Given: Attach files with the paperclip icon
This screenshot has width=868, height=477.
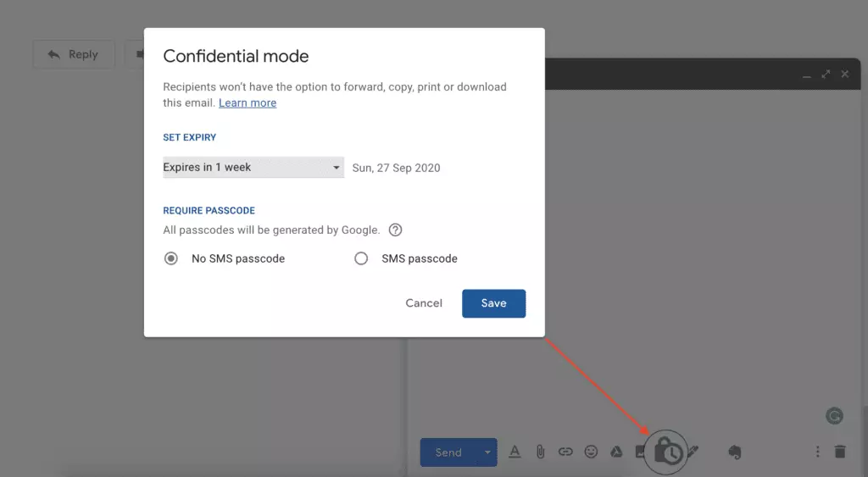Looking at the screenshot, I should coord(540,452).
